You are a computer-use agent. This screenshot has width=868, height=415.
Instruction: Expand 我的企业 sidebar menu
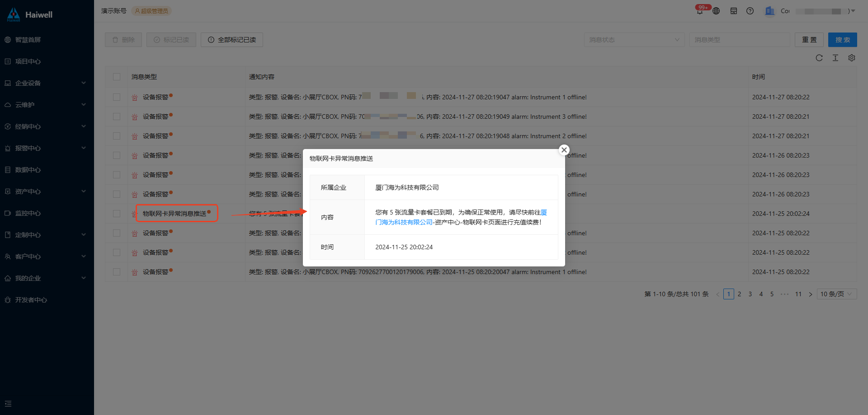tap(47, 278)
